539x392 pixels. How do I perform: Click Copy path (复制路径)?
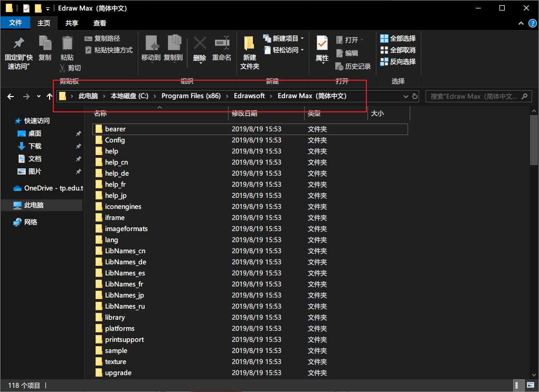click(x=102, y=39)
